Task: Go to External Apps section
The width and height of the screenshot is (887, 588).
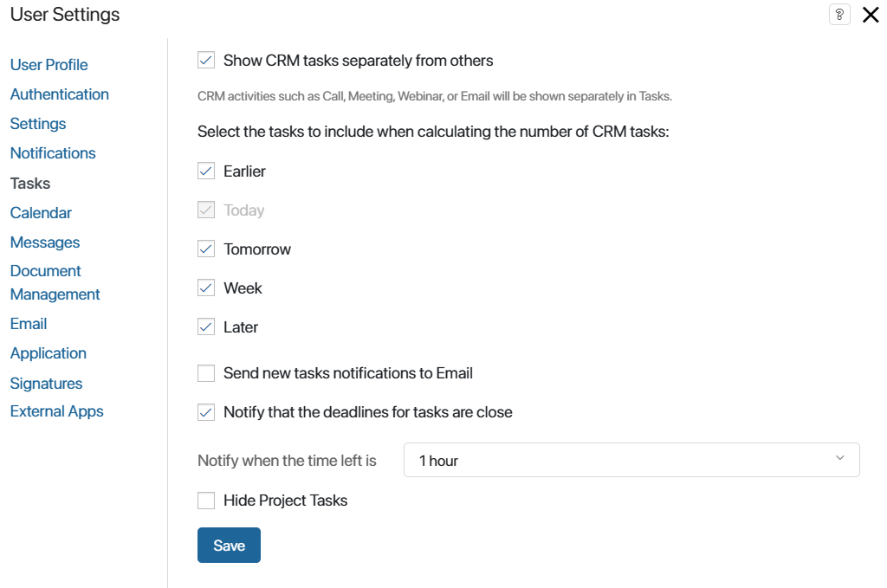Action: coord(56,411)
